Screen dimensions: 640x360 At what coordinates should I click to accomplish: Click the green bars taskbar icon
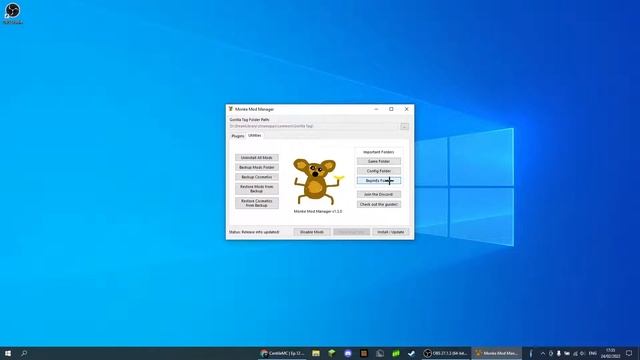(x=396, y=353)
